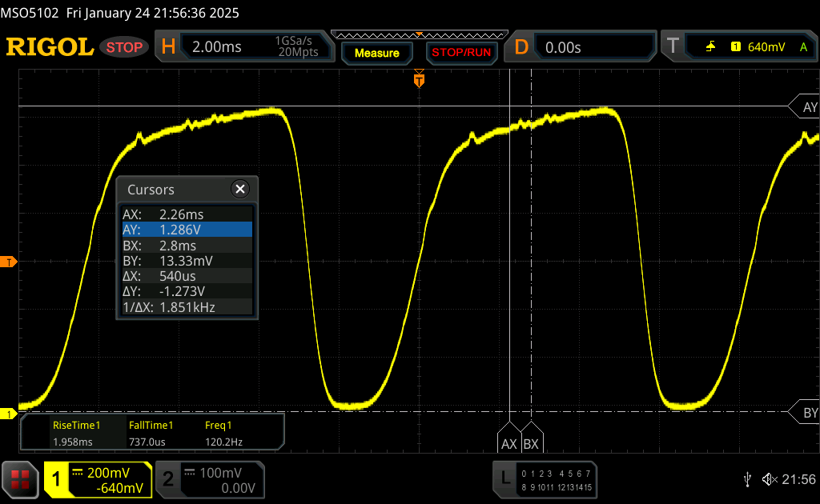The image size is (820, 504).
Task: Click the red grid function menu icon
Action: (20, 479)
